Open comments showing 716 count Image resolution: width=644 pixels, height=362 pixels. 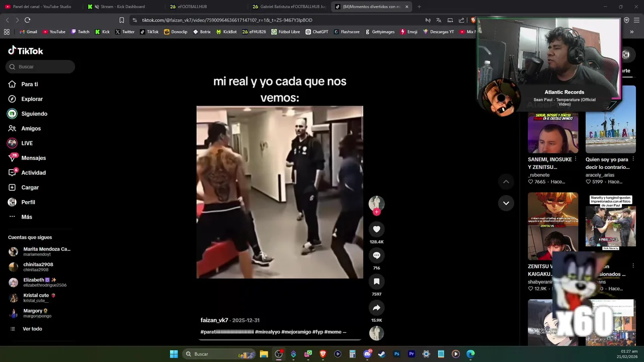pos(376,255)
